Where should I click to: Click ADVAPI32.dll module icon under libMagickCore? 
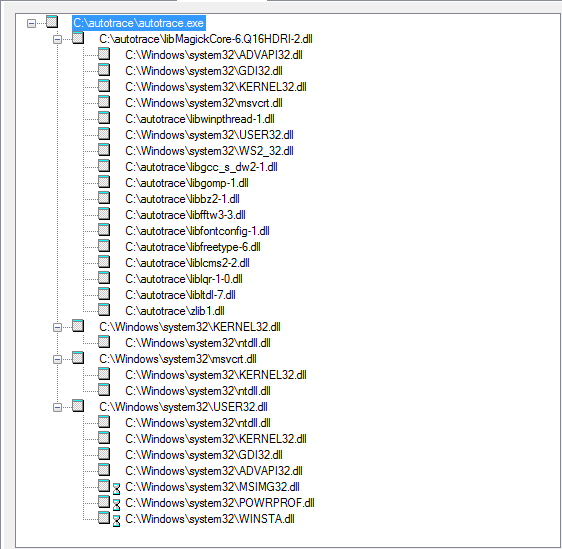point(104,53)
